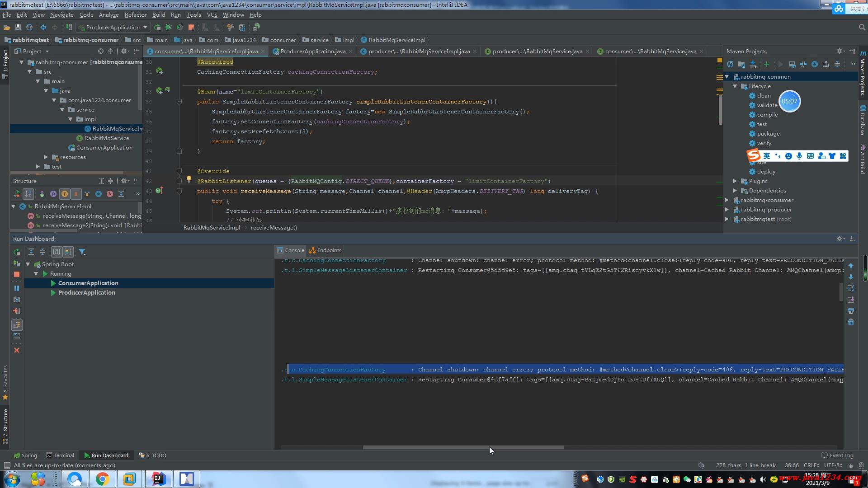
Task: Click CRLF line separator in status bar
Action: pyautogui.click(x=811, y=465)
